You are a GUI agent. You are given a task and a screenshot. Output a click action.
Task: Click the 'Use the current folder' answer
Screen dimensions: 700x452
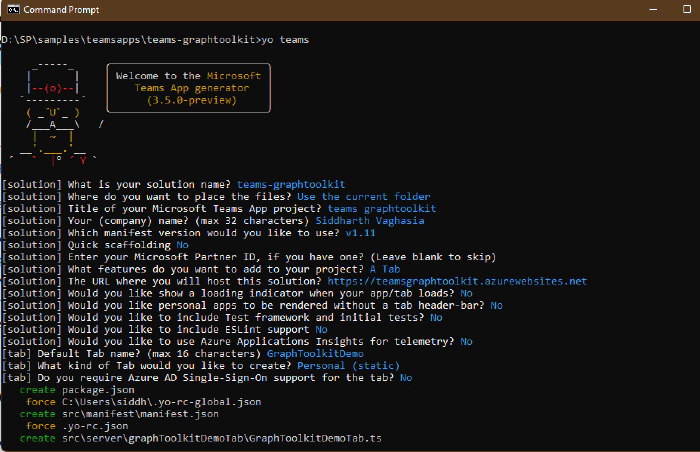coord(368,197)
